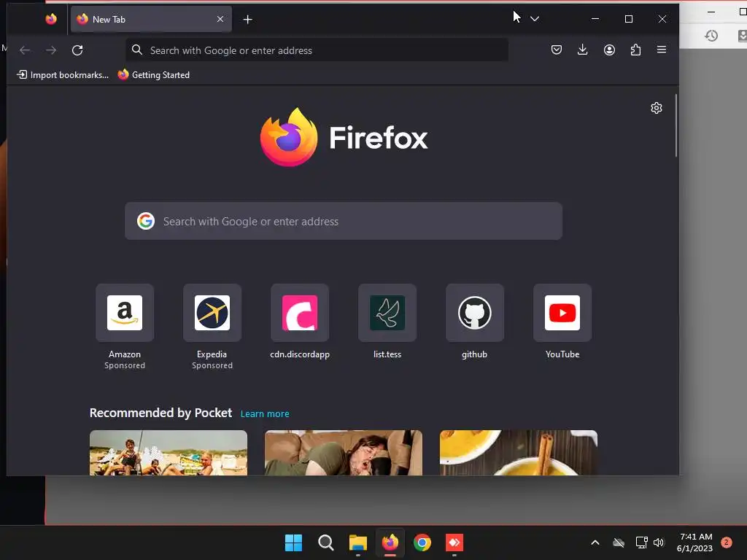This screenshot has width=747, height=560.
Task: Open the red AnyDesk taskbar app
Action: click(454, 542)
